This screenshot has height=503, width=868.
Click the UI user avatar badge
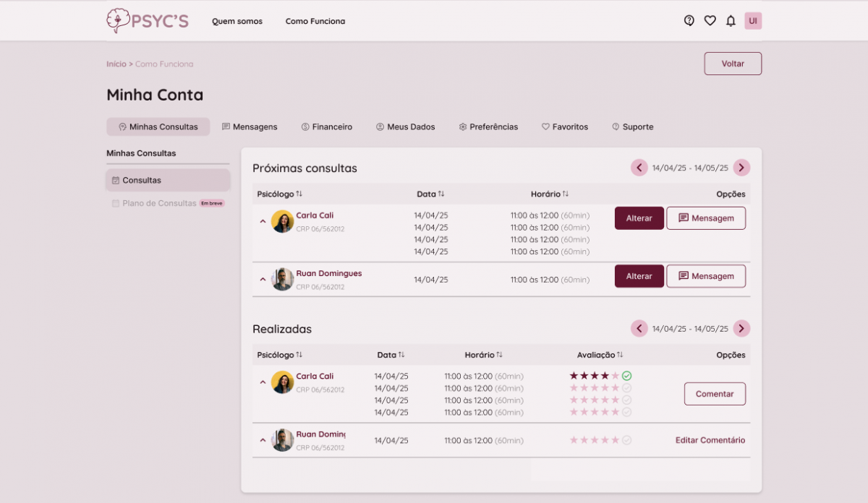[753, 21]
